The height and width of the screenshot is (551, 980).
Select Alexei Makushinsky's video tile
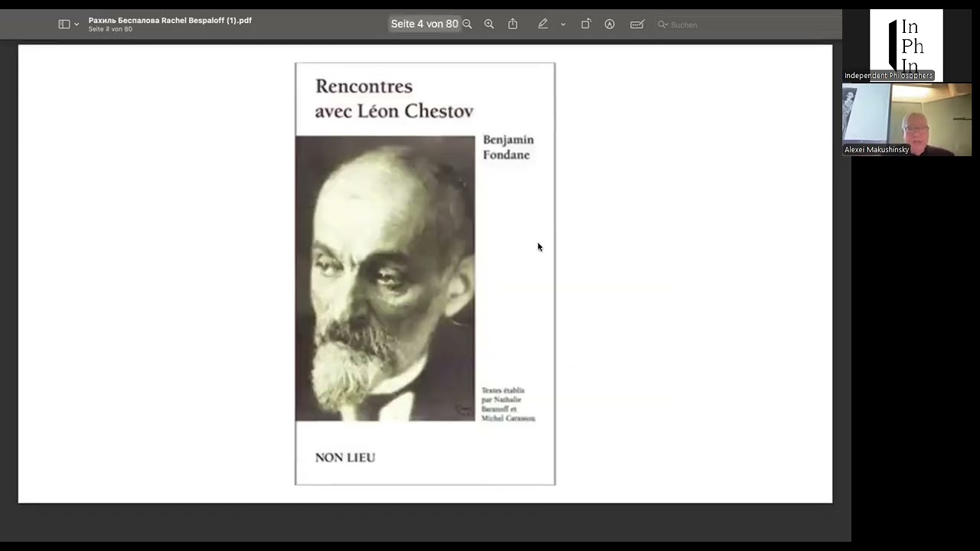pyautogui.click(x=906, y=119)
